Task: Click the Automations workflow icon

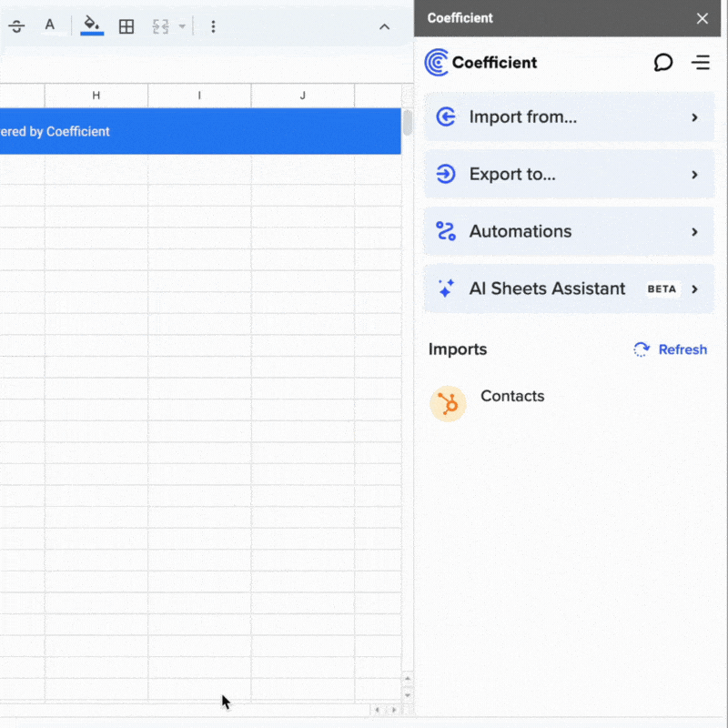Action: click(446, 231)
